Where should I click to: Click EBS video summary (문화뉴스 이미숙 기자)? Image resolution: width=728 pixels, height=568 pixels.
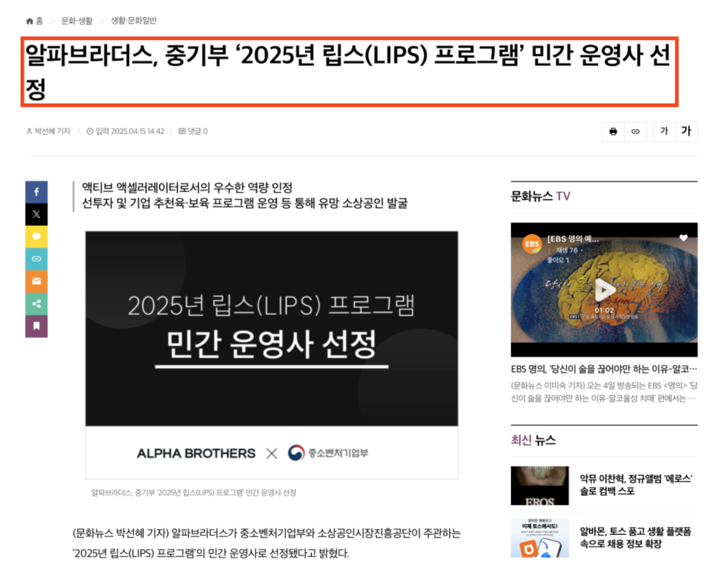(x=603, y=392)
